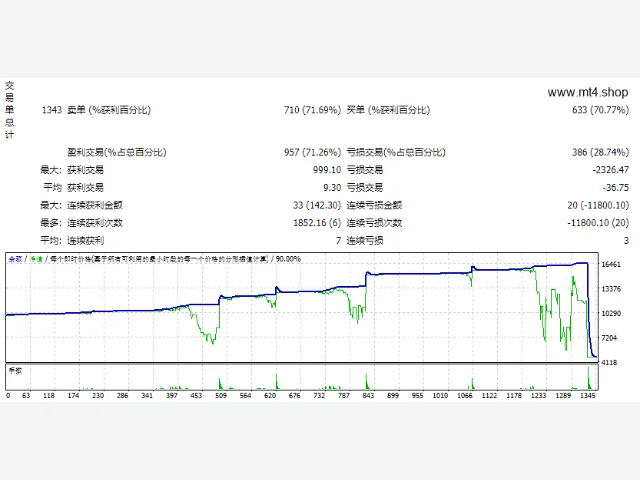Click the short positions value 710 (71.69%)
Image resolution: width=640 pixels, height=480 pixels.
(x=312, y=110)
